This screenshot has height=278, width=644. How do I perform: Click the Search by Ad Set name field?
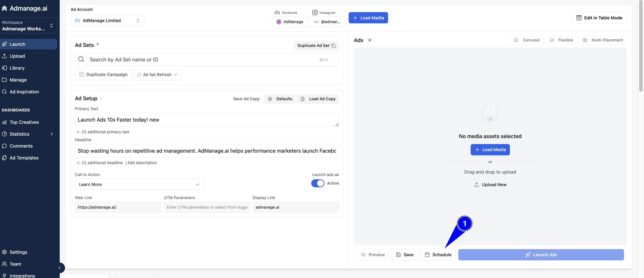(x=207, y=59)
